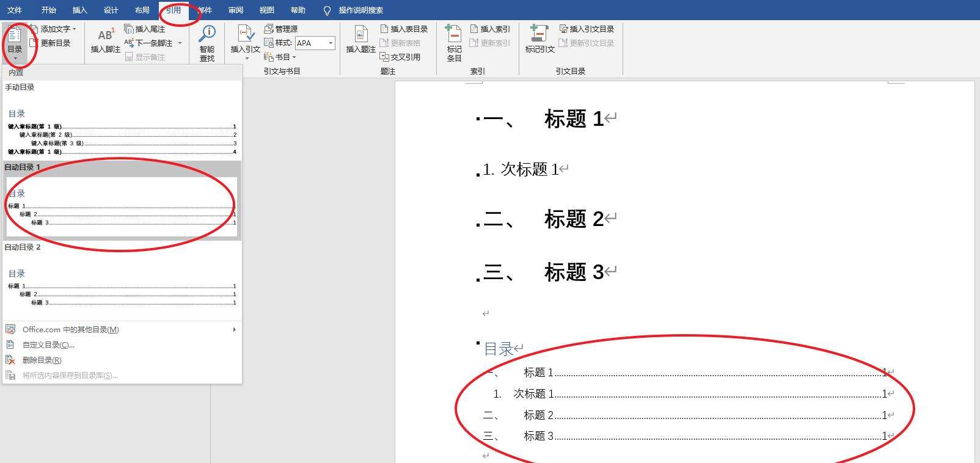Click the lightbulb 操作说明搜索 icon
Image resolution: width=980 pixels, height=463 pixels.
pyautogui.click(x=327, y=10)
